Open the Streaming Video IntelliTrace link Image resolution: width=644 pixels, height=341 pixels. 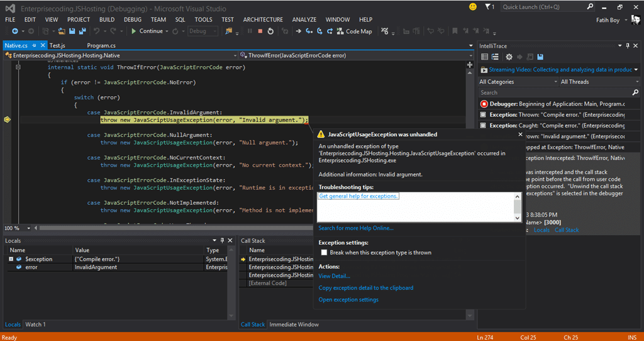click(560, 70)
